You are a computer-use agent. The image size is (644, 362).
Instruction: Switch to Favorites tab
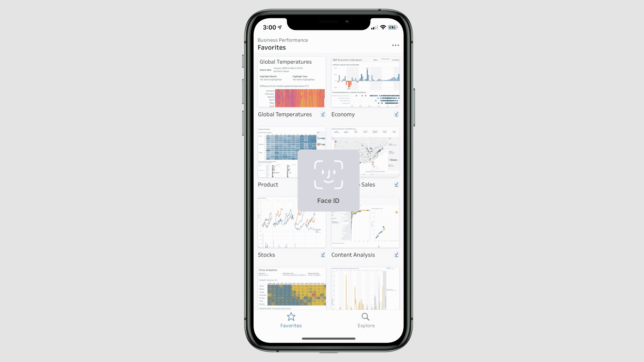tap(290, 320)
